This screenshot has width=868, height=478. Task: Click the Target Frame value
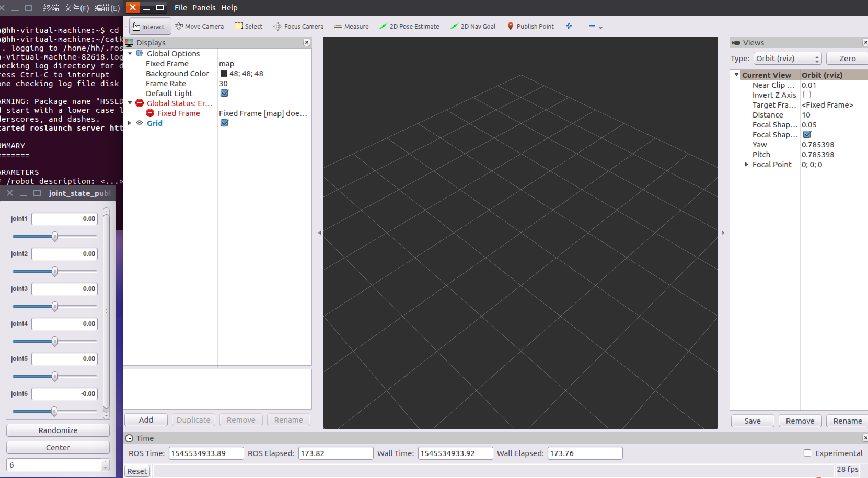pos(827,105)
